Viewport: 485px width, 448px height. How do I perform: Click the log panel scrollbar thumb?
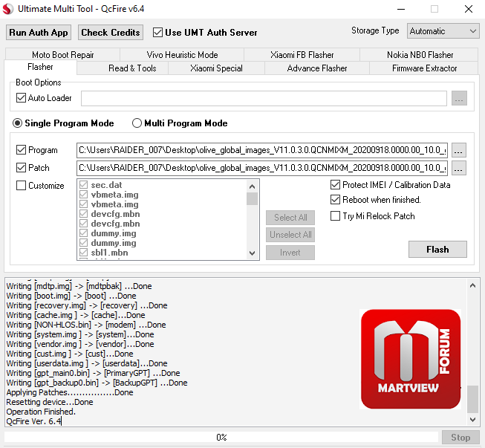tap(472, 399)
